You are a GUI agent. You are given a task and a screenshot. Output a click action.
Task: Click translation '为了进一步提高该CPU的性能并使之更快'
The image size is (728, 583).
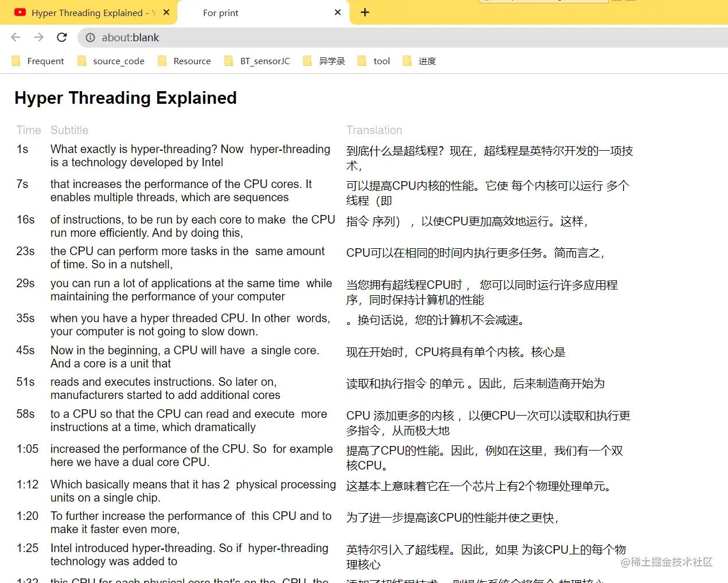coord(453,518)
